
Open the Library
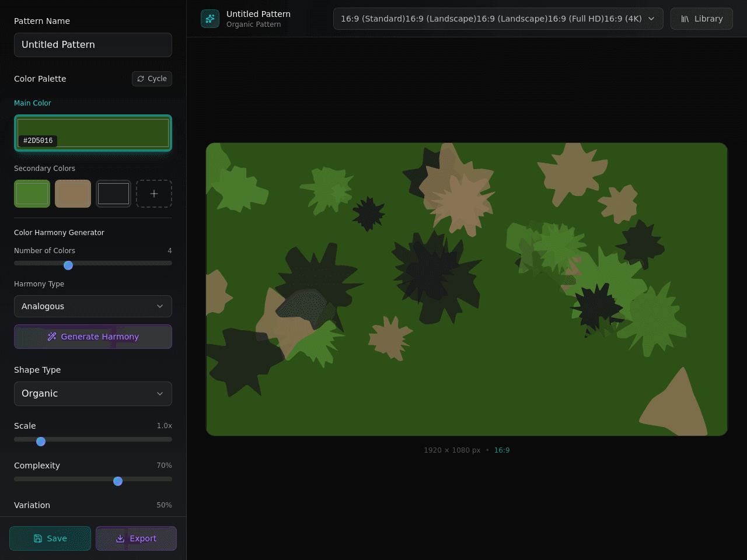click(x=701, y=19)
